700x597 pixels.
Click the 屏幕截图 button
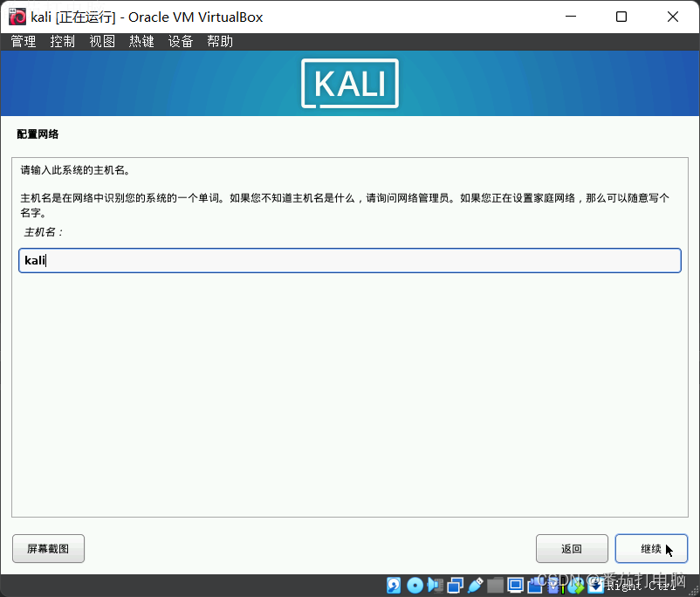coord(48,548)
